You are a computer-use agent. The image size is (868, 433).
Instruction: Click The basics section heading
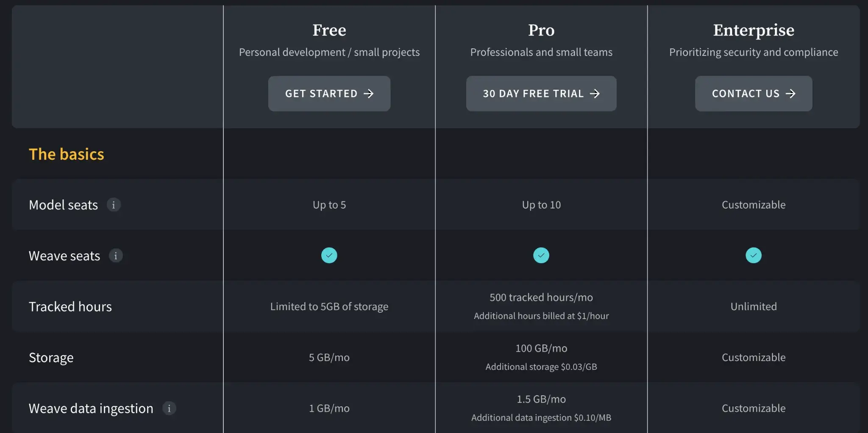[x=67, y=154]
